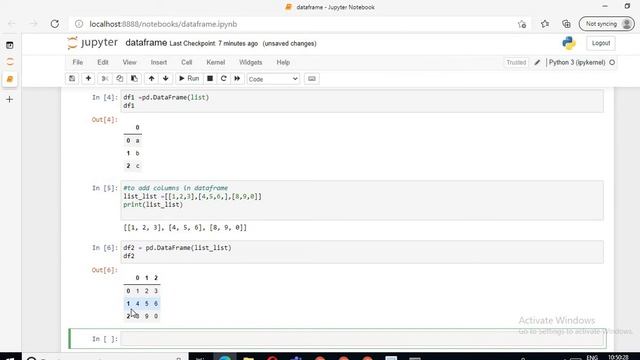Move selected cell down arrow

coord(165,78)
